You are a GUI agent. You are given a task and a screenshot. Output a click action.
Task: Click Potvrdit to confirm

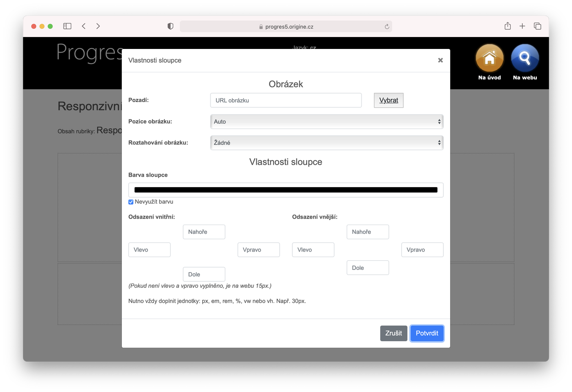(426, 333)
